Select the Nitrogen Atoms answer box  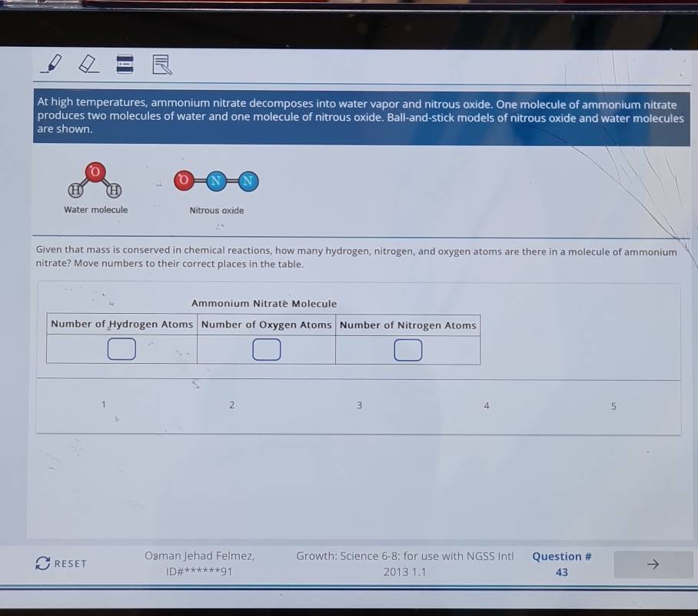408,350
